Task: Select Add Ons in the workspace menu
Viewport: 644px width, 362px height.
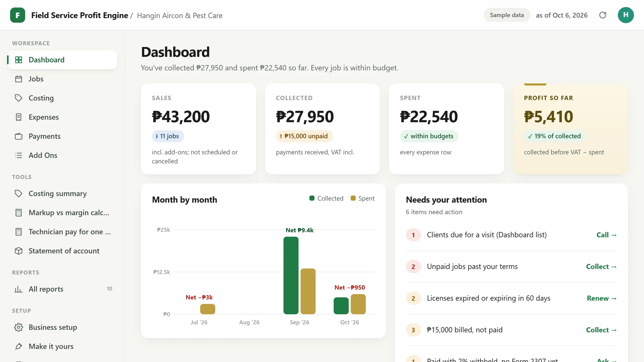Action: coord(62,155)
